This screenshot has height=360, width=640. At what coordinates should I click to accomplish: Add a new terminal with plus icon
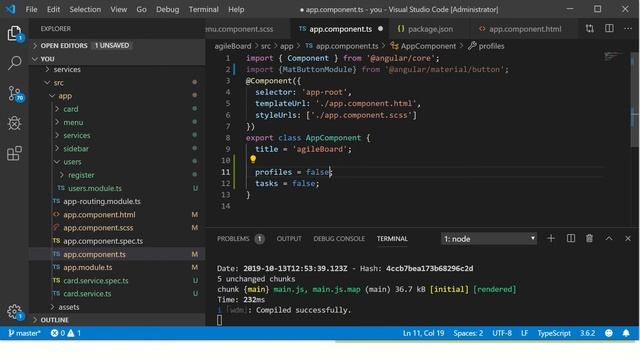point(551,238)
